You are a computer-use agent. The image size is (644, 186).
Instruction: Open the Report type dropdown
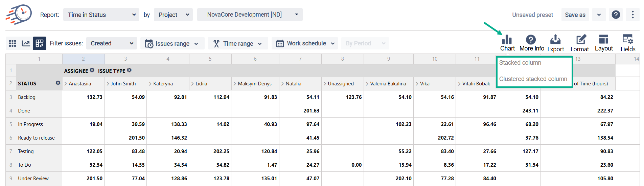pyautogui.click(x=101, y=15)
